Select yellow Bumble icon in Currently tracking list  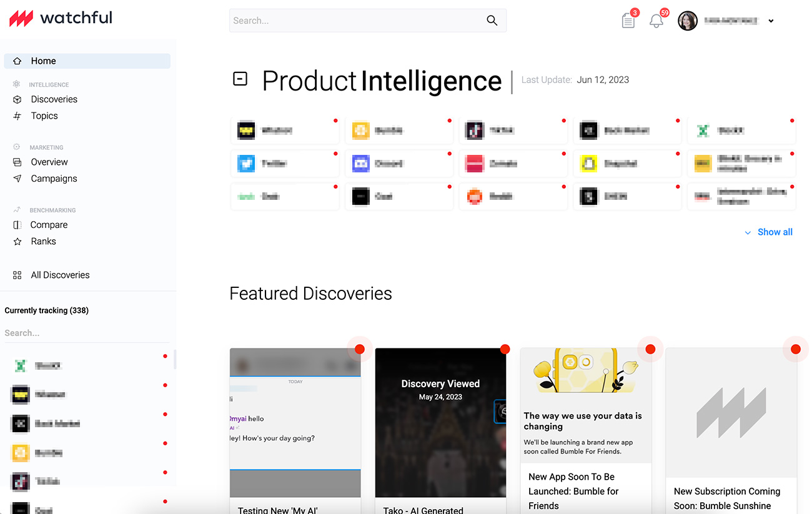coord(20,452)
